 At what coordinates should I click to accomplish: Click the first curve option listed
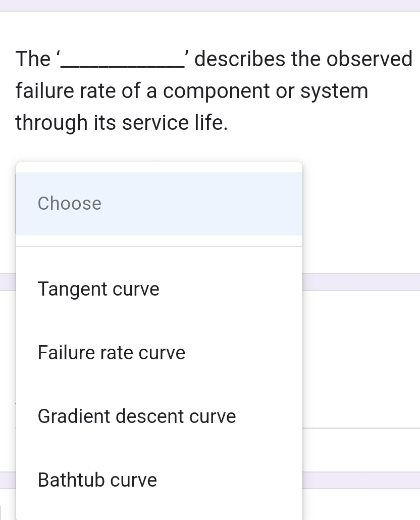pyautogui.click(x=98, y=289)
